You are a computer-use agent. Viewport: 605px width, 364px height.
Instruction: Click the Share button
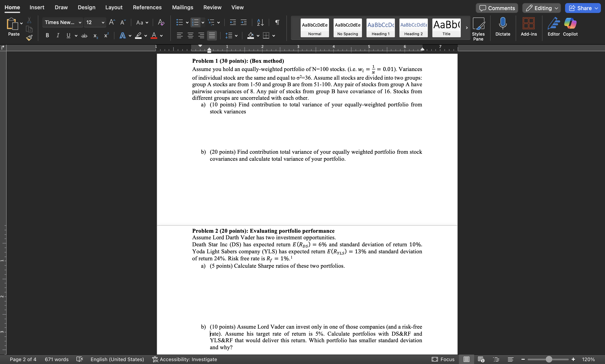(583, 8)
